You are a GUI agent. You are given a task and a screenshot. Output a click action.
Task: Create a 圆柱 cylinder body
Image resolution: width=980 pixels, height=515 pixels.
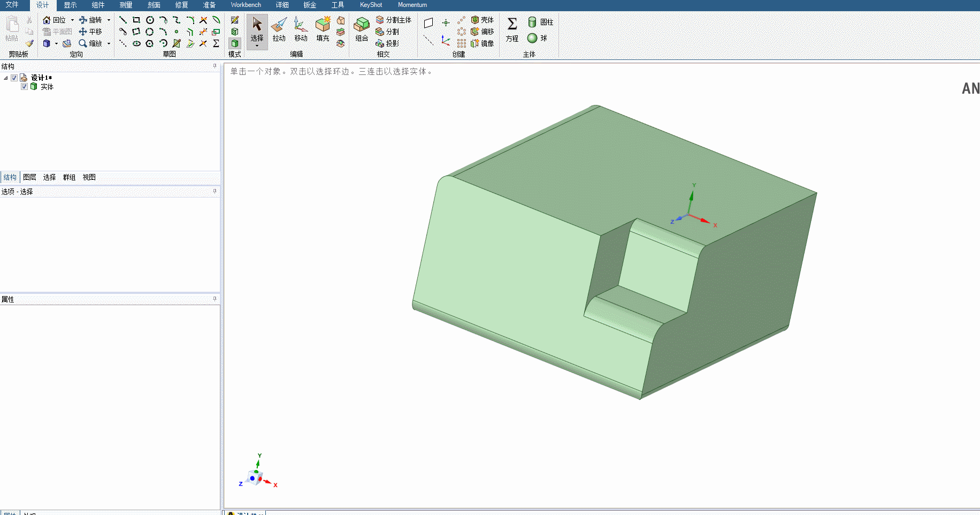click(x=540, y=22)
